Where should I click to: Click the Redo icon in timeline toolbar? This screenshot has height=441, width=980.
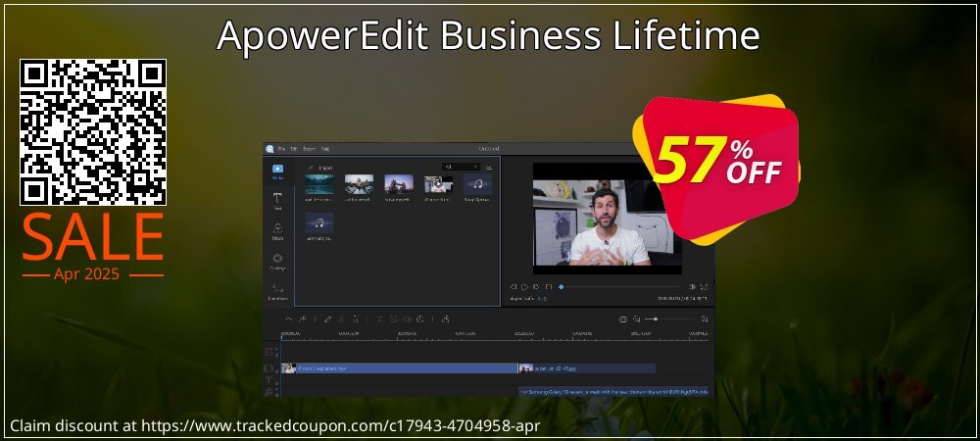303,319
